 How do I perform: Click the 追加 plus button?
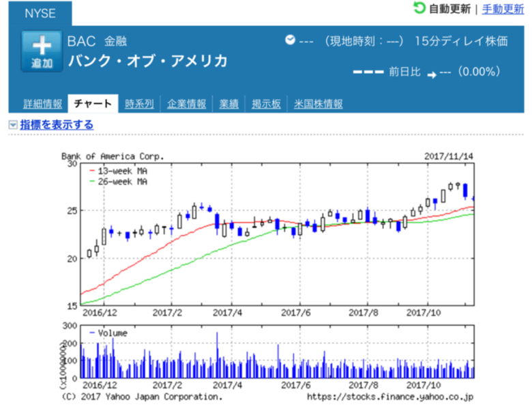(42, 51)
